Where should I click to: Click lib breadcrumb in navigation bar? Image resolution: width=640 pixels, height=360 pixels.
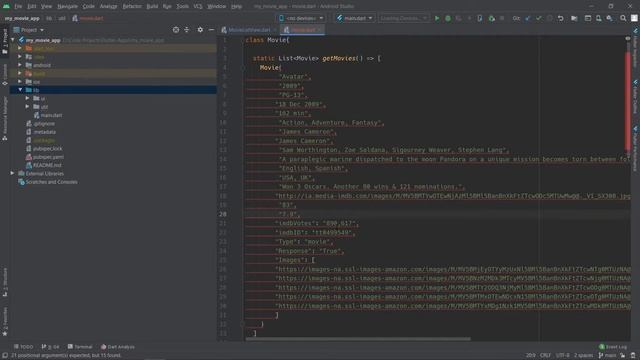pyautogui.click(x=49, y=18)
